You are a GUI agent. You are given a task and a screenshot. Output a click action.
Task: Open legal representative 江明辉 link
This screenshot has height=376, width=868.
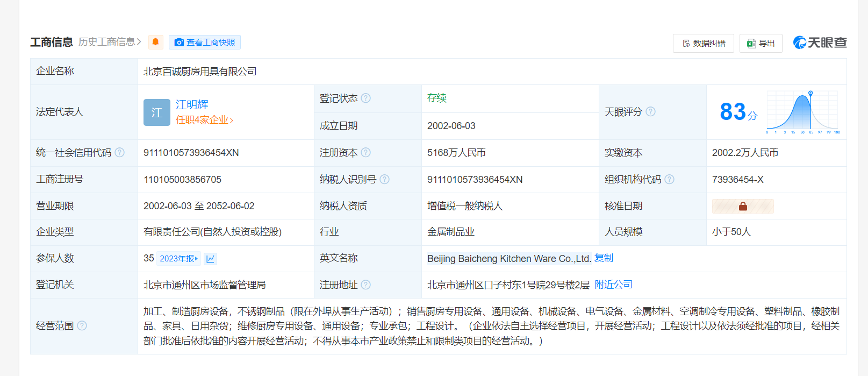[192, 104]
